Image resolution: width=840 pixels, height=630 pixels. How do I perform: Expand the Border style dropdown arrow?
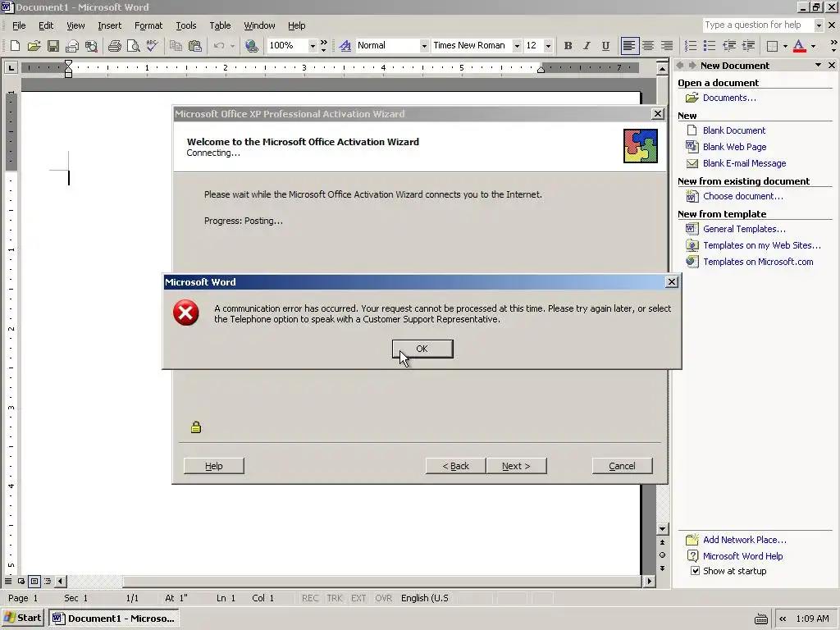click(x=785, y=46)
